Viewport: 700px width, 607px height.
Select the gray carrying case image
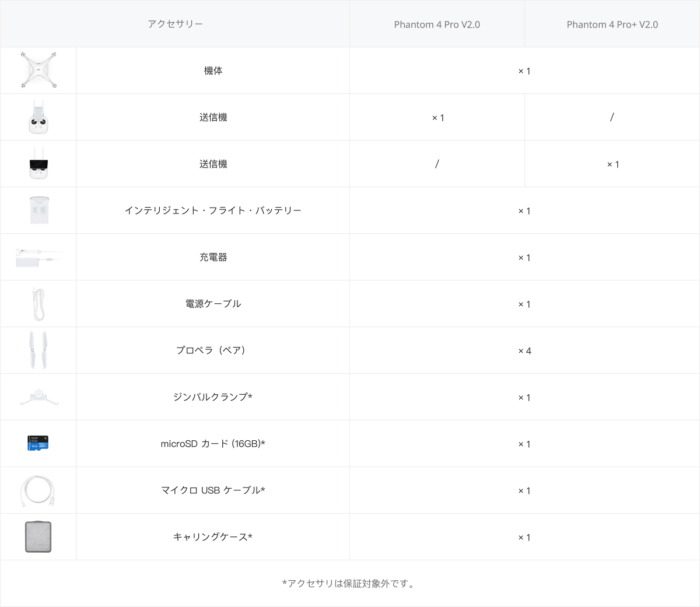pyautogui.click(x=38, y=537)
